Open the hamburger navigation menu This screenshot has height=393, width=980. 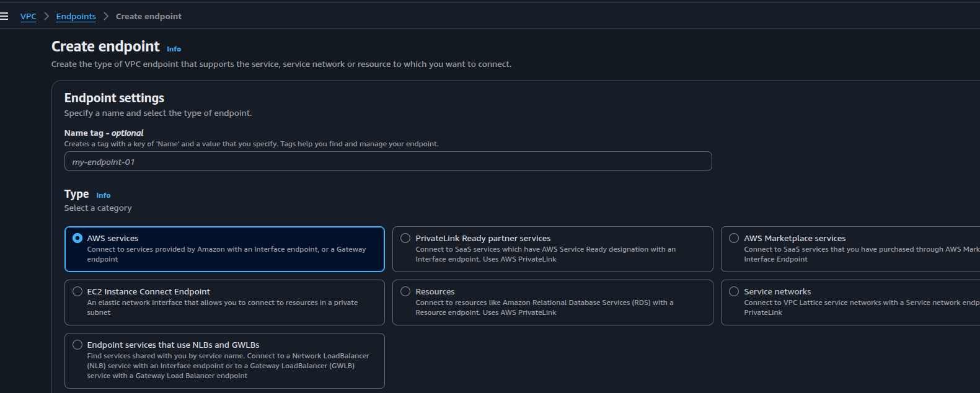(4, 16)
